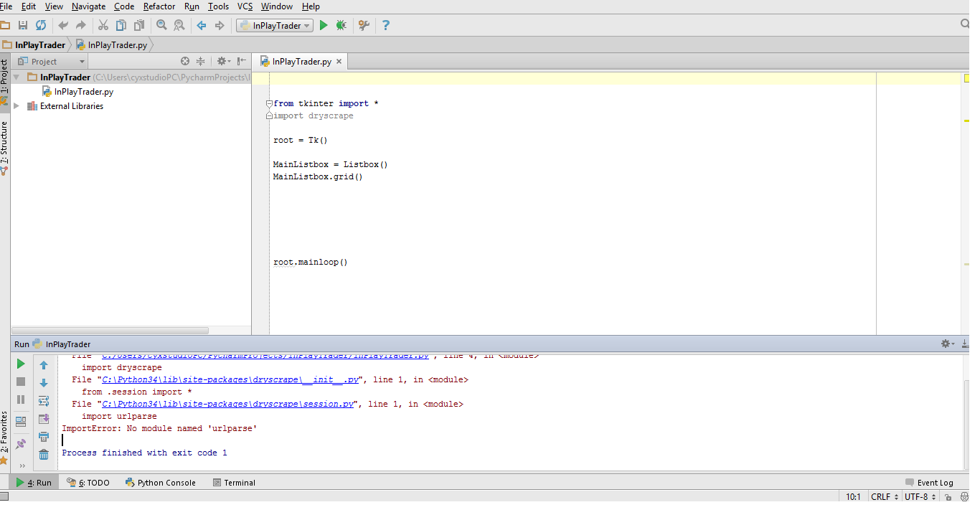Collapse all in the Project panel
The height and width of the screenshot is (520, 980).
point(201,62)
